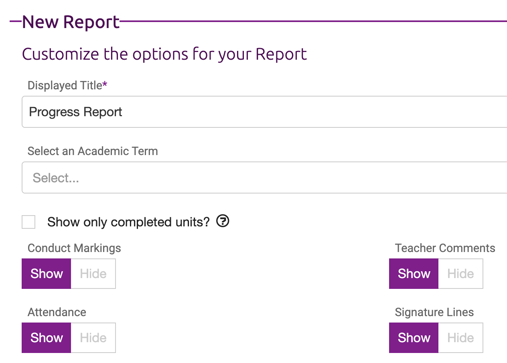Click the "Select an Academic Term" label
This screenshot has width=507, height=363.
[x=93, y=151]
